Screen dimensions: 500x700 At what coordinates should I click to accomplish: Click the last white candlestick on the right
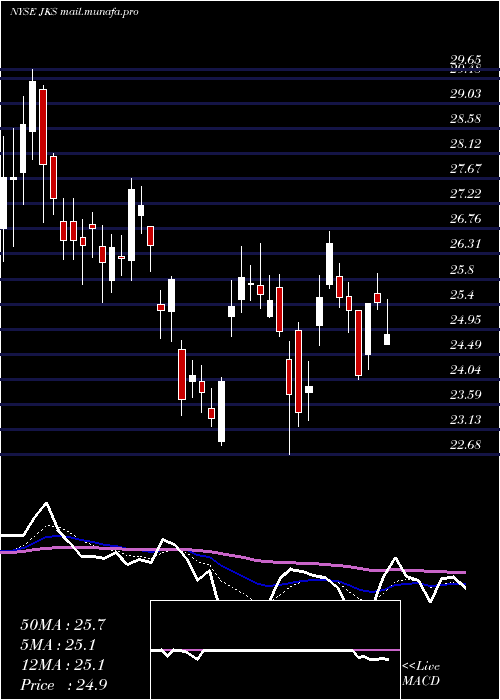(387, 339)
